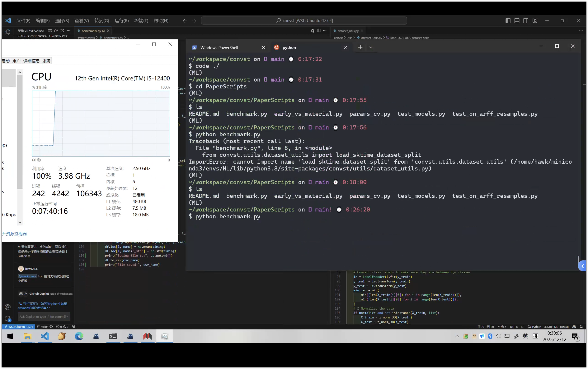Switch to Task Manager 用户 tab
The image size is (588, 369).
(x=16, y=61)
